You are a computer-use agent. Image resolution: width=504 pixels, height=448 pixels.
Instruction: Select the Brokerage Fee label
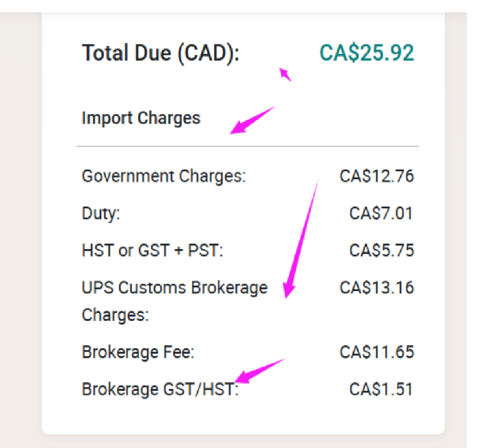point(138,352)
